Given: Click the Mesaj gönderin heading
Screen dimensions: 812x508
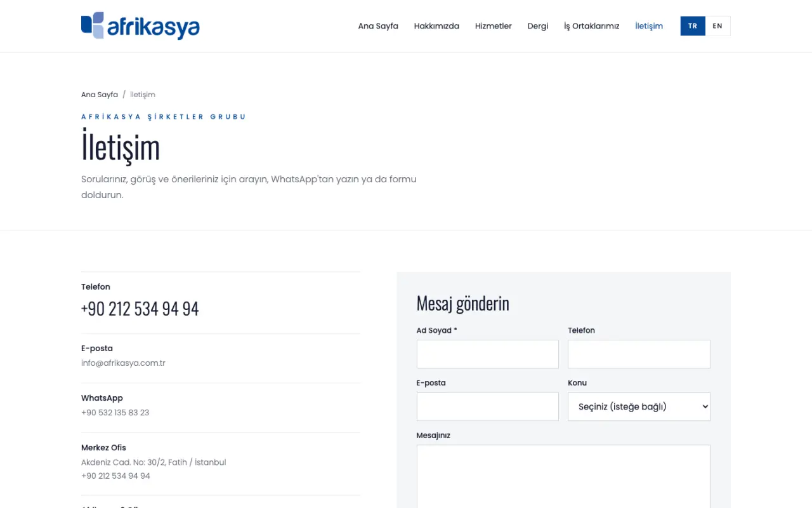Looking at the screenshot, I should click(x=463, y=304).
